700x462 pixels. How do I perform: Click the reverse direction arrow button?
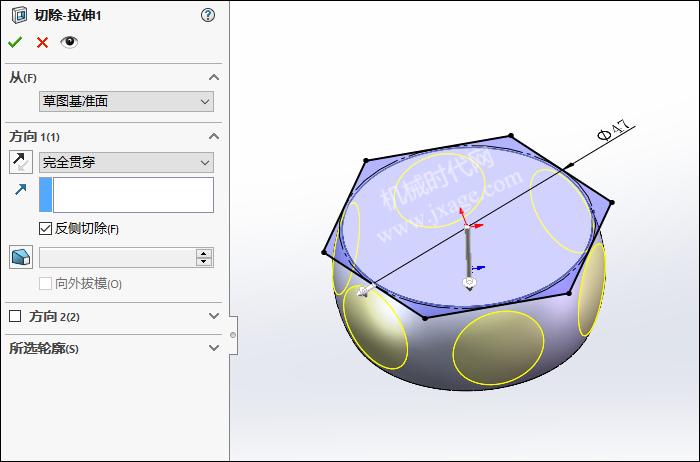(x=21, y=162)
